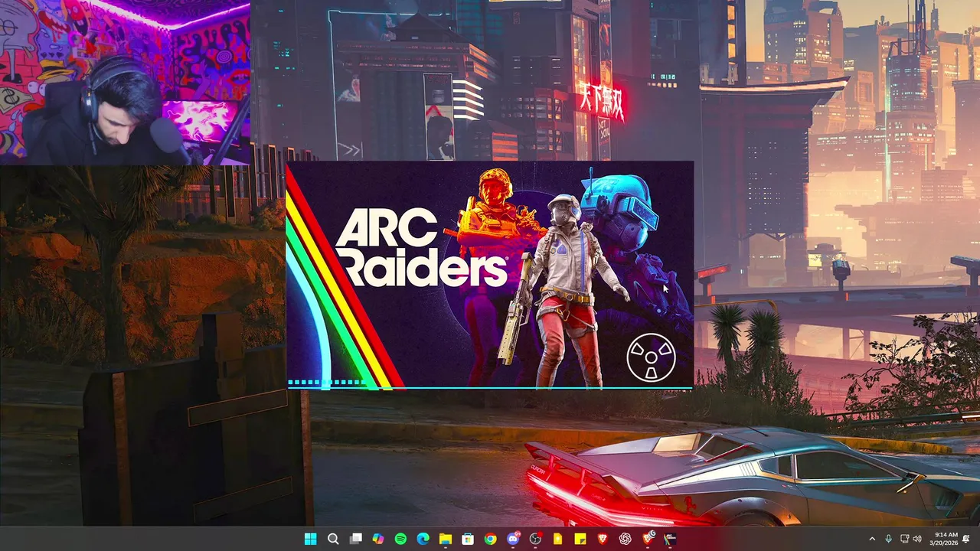Open clock and calendar at 9:14 AM
This screenshot has width=980, height=551.
946,539
